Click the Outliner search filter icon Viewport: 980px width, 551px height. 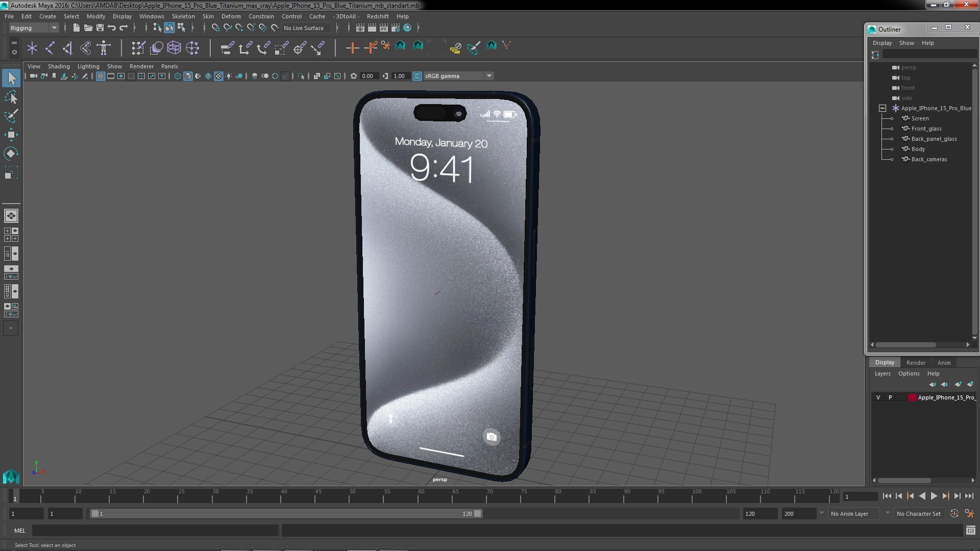coord(875,55)
